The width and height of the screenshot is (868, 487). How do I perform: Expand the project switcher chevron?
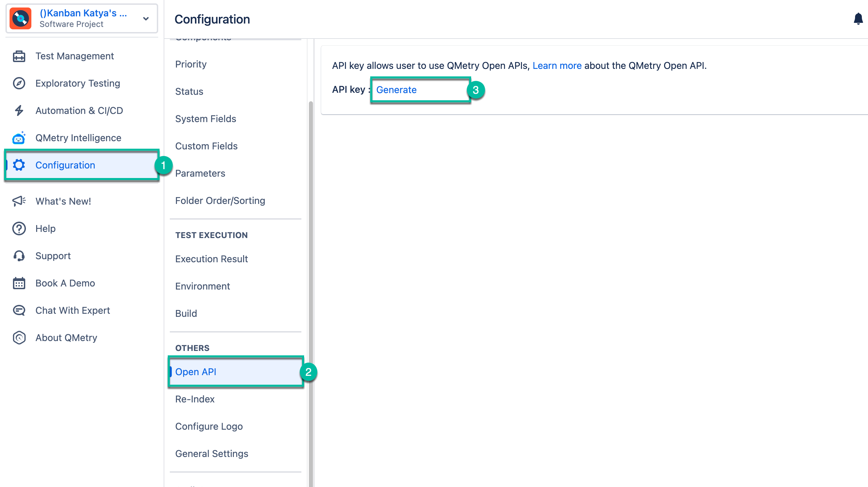click(x=146, y=19)
